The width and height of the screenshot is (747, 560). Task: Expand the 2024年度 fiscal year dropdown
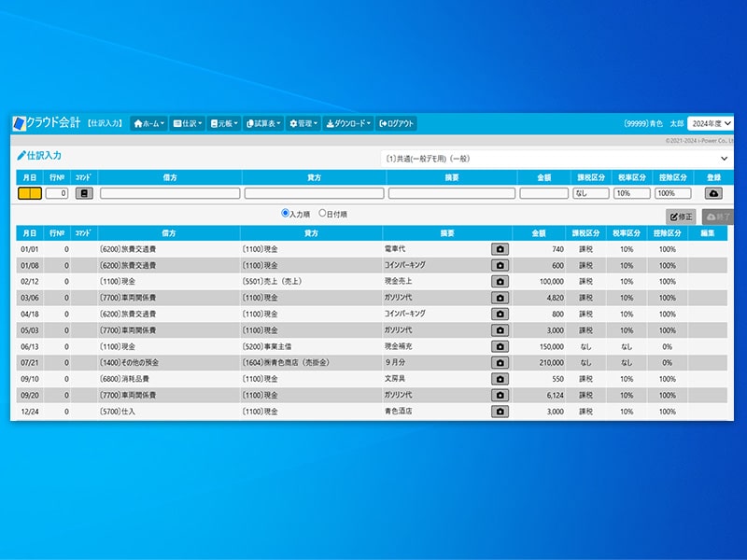pos(710,123)
